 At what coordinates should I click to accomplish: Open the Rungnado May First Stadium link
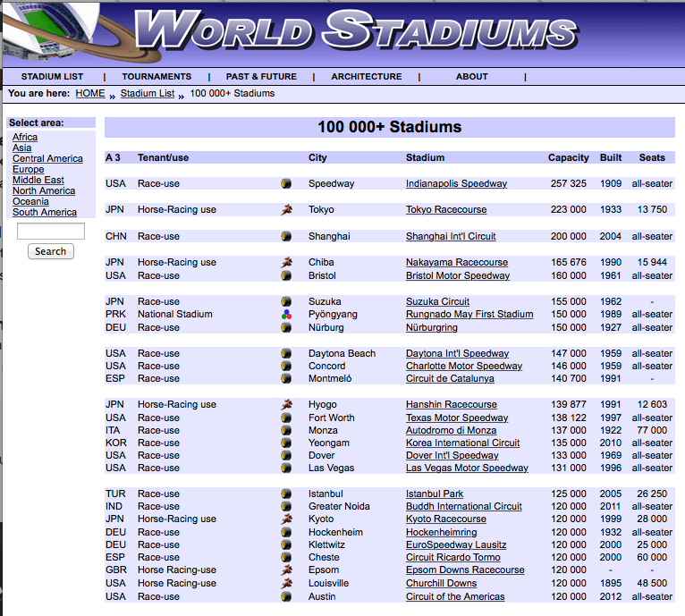click(x=469, y=314)
